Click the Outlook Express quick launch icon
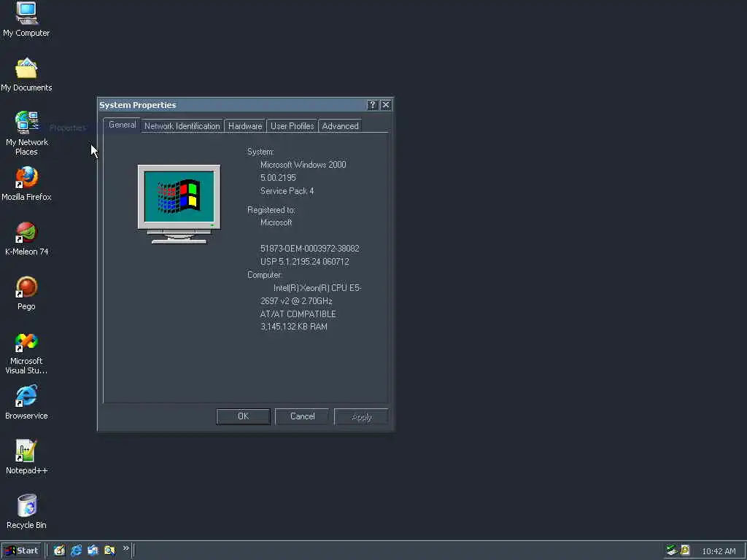747x560 pixels. (x=93, y=551)
